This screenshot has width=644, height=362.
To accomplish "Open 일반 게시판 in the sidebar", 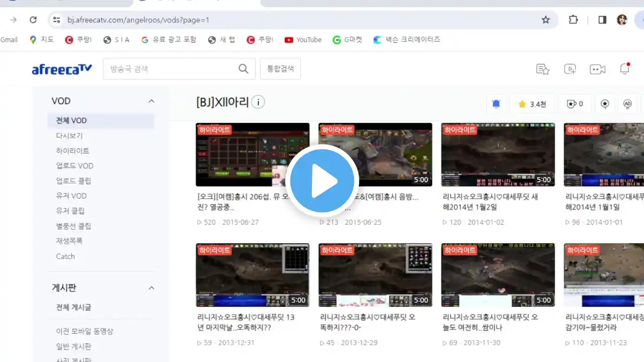I will [x=73, y=346].
